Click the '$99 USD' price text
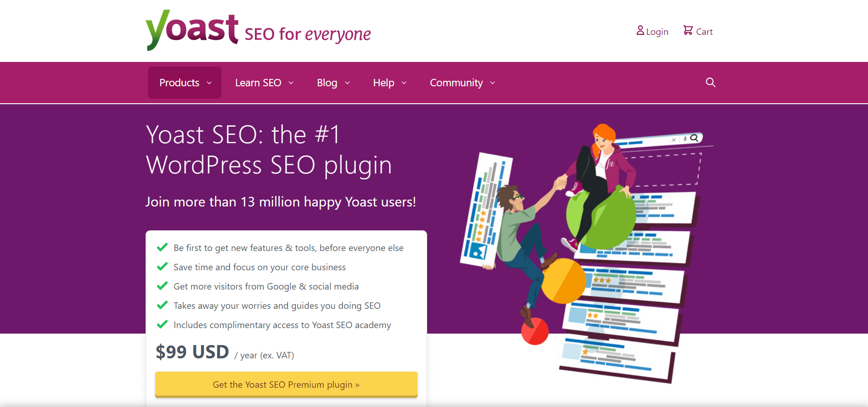 pyautogui.click(x=192, y=352)
